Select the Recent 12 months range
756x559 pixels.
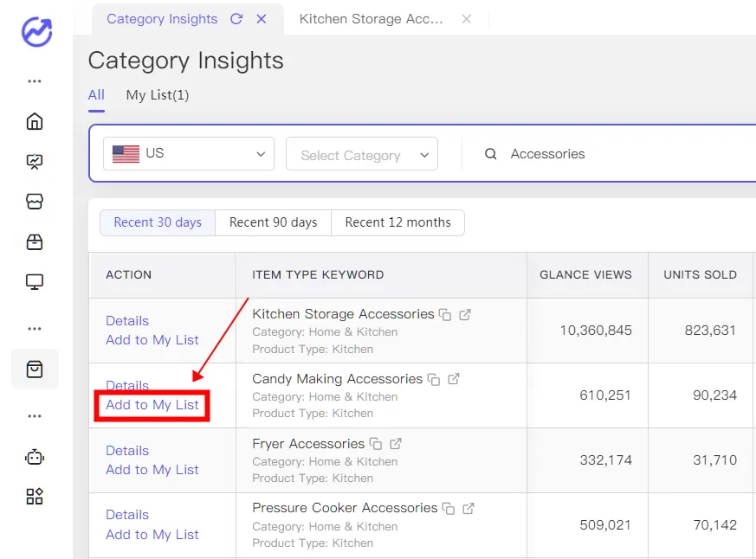[x=397, y=222]
